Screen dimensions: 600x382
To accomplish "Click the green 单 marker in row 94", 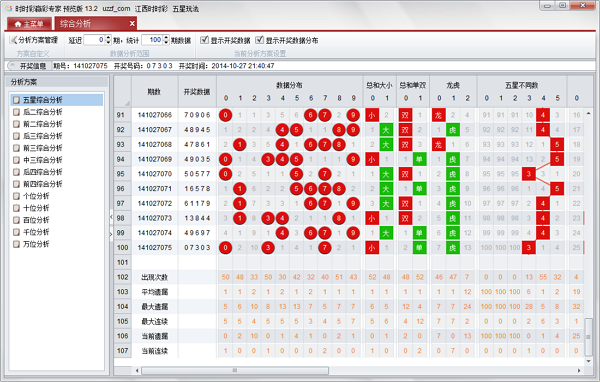I will click(419, 159).
